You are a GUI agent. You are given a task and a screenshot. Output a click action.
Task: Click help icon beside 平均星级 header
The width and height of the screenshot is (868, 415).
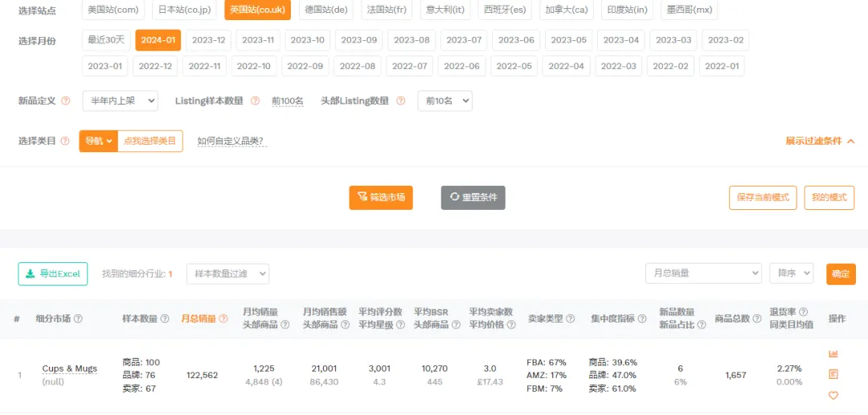[400, 325]
